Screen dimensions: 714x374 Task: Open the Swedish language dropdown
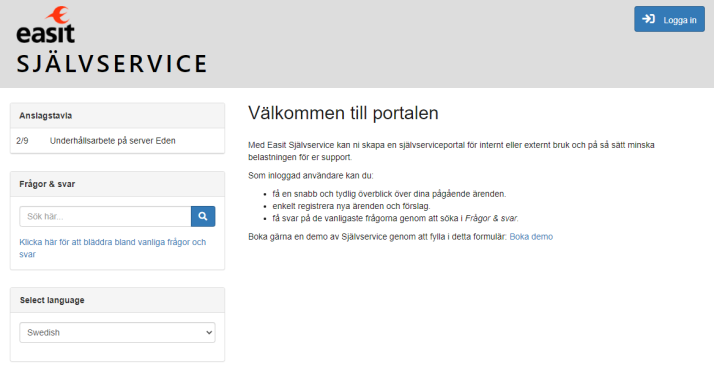[x=117, y=333]
